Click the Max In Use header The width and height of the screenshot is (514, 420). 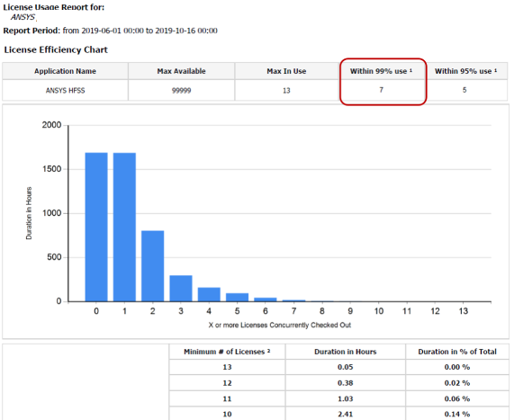coord(286,71)
